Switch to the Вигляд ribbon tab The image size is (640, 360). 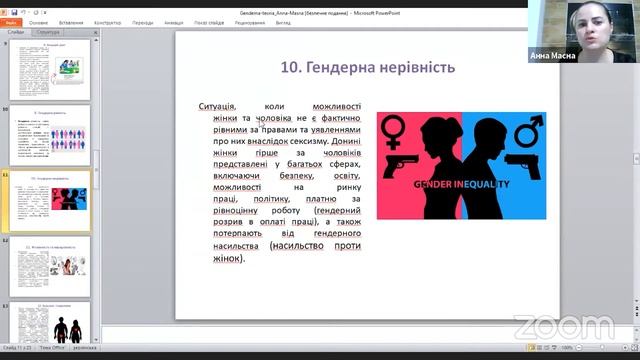pyautogui.click(x=283, y=23)
